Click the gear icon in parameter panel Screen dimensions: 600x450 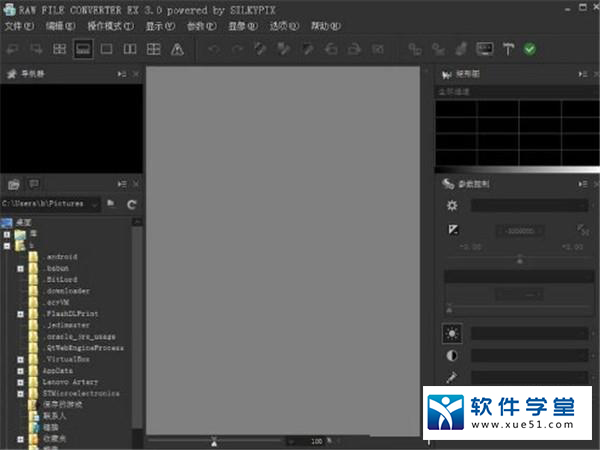pyautogui.click(x=452, y=206)
